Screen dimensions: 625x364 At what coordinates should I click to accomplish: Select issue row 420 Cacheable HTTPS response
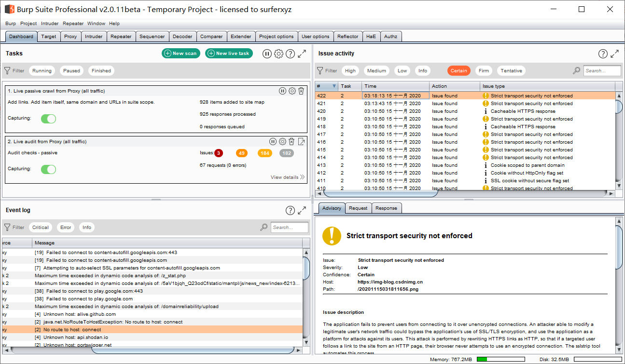[x=465, y=111]
